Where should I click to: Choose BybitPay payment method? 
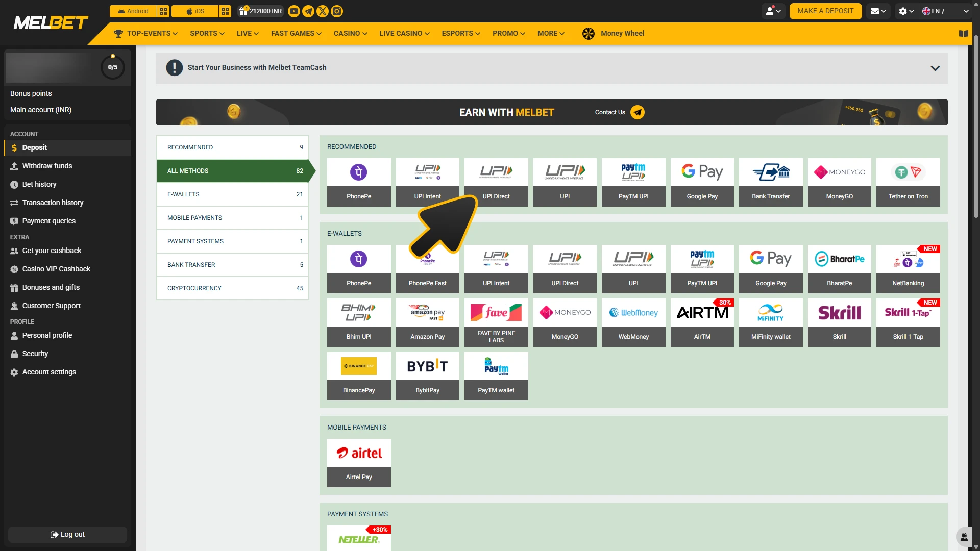[x=428, y=376]
